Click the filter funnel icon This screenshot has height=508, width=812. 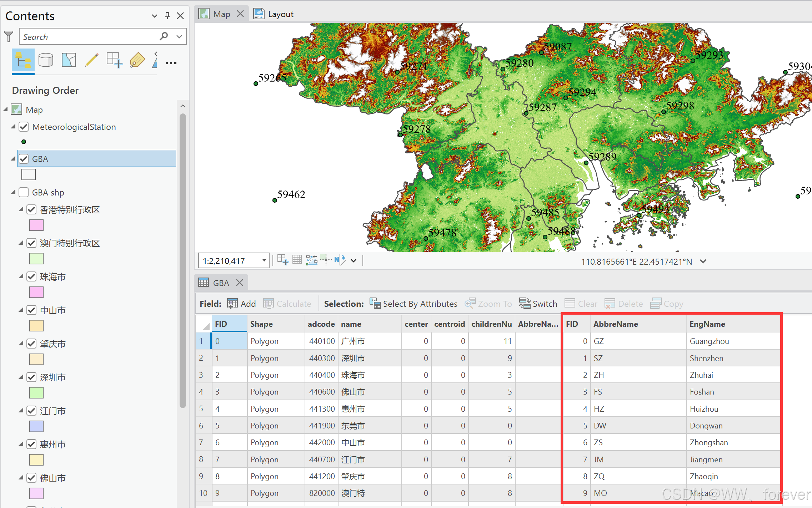tap(9, 36)
